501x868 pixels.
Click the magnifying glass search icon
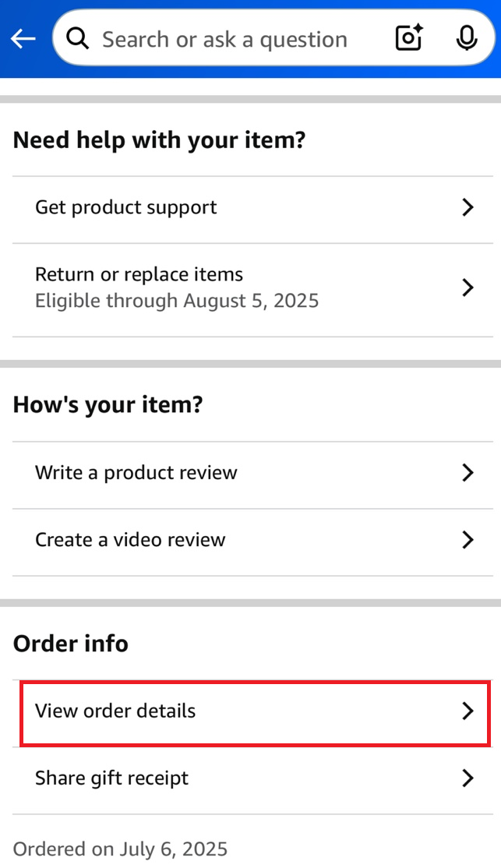click(x=78, y=38)
